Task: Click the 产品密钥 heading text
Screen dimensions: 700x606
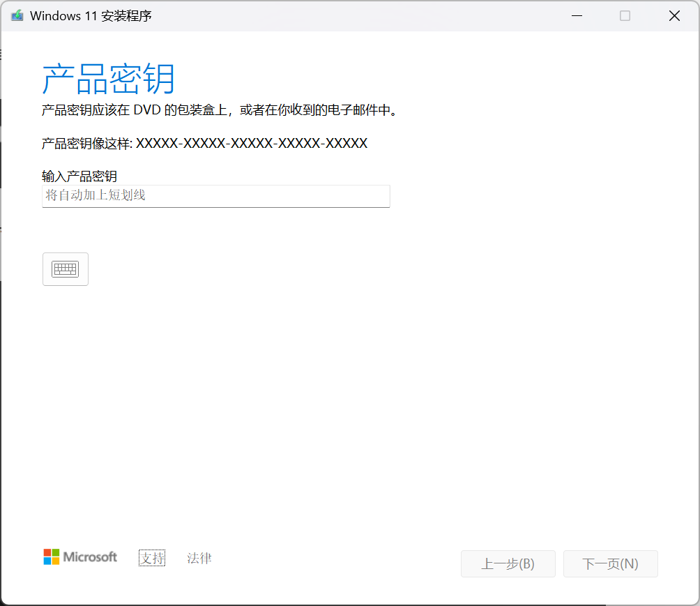Action: [x=109, y=79]
